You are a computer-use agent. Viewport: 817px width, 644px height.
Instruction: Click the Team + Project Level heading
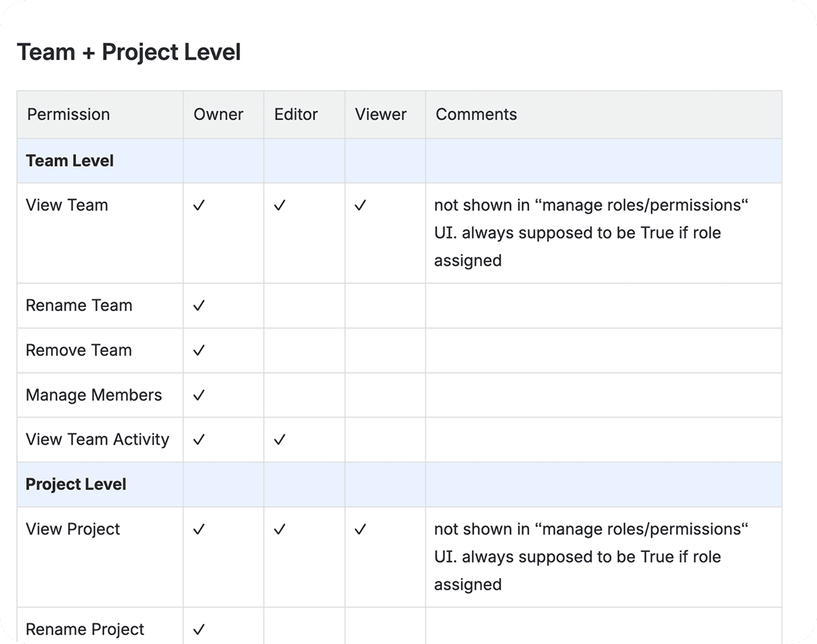pyautogui.click(x=129, y=52)
